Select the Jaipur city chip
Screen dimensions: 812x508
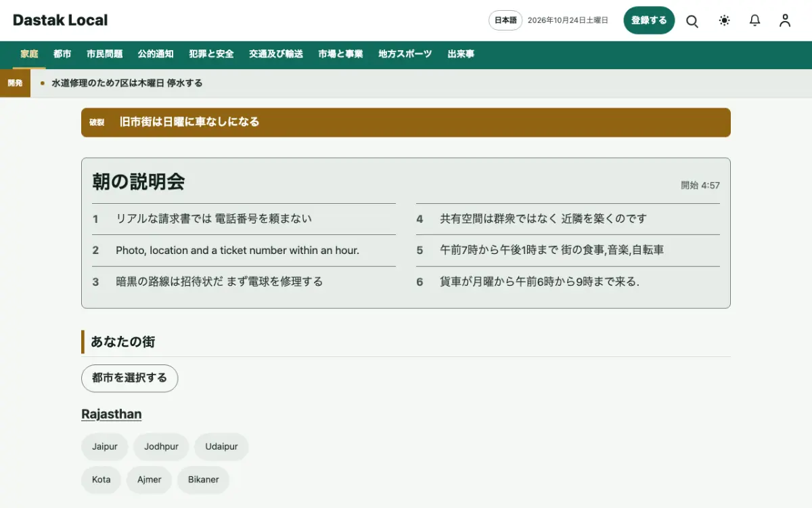click(x=105, y=447)
